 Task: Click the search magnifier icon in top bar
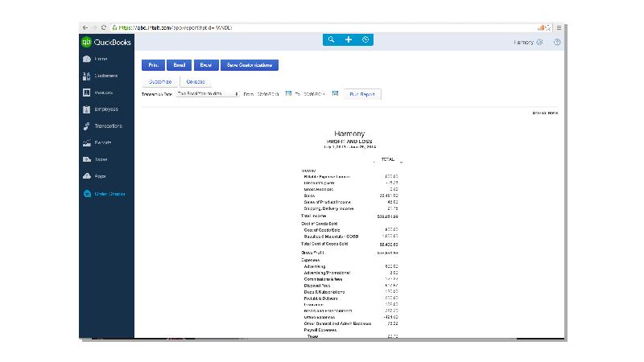click(x=331, y=40)
